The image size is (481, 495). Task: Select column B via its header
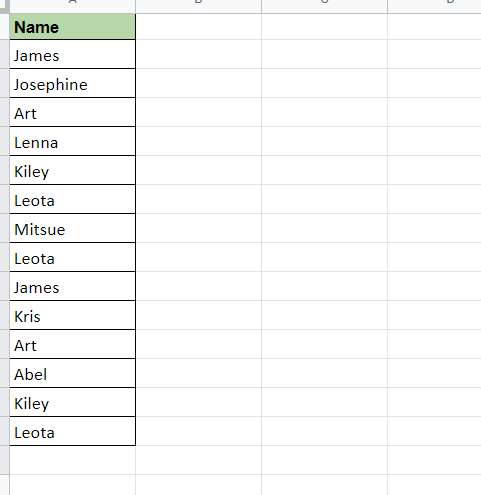pos(198,6)
